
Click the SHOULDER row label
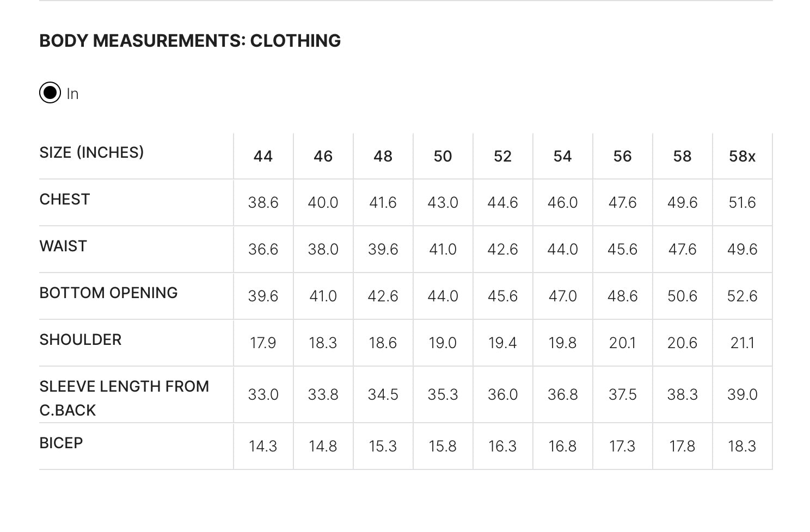[80, 339]
